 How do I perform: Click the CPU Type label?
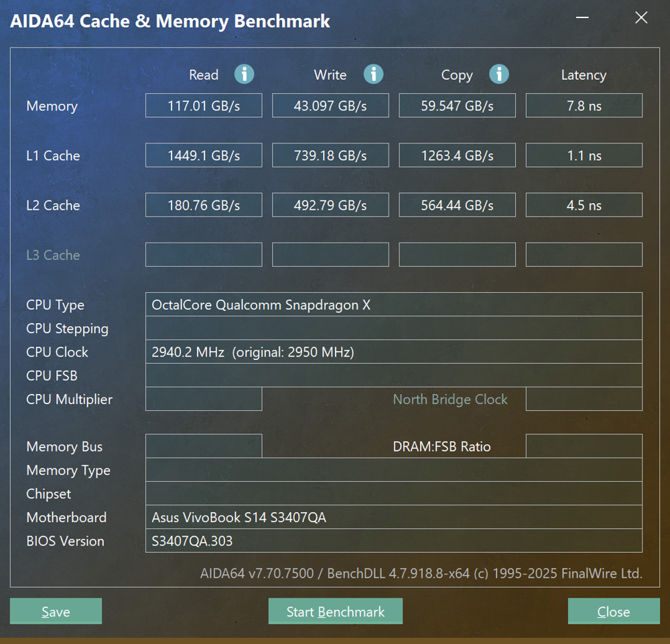click(x=55, y=305)
